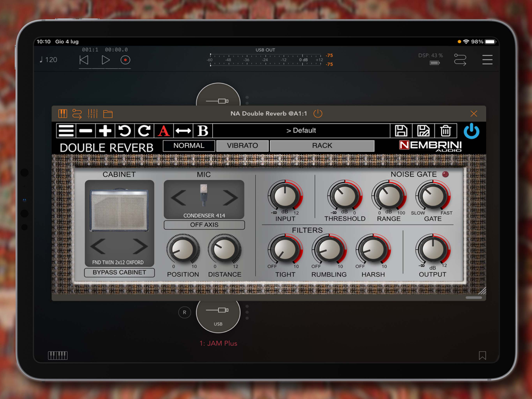Copy A to B with double arrow
This screenshot has width=532, height=399.
point(183,131)
